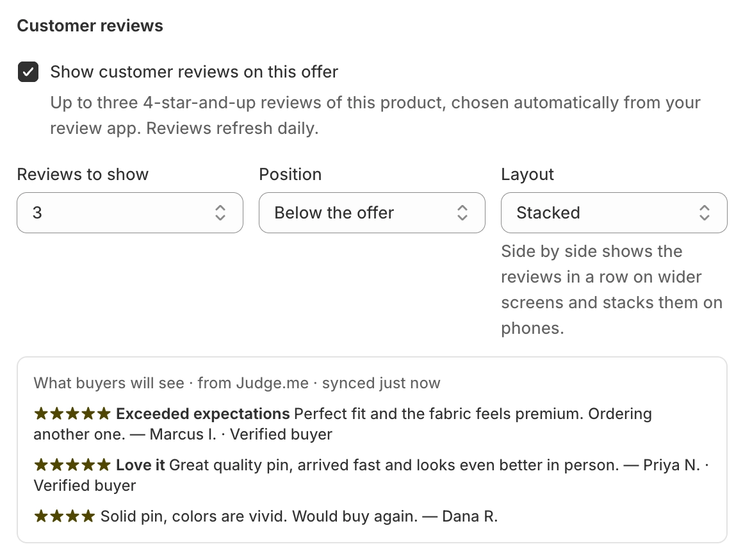Open the Layout dropdown
The height and width of the screenshot is (560, 743).
point(614,213)
